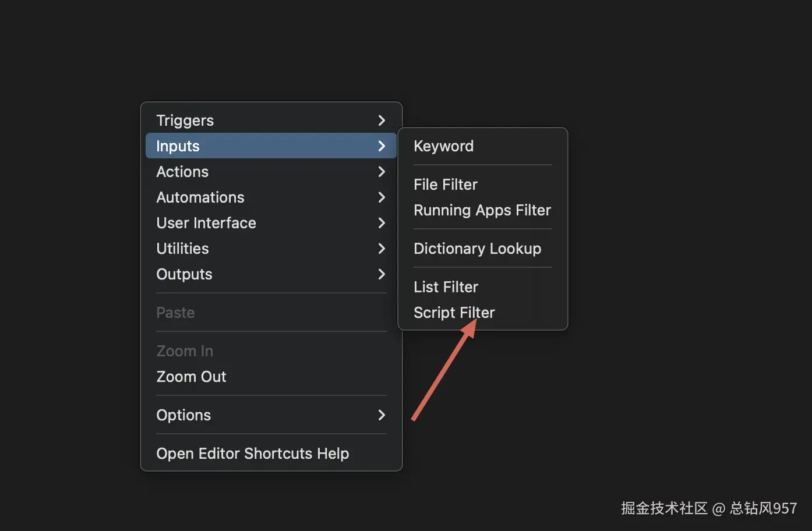The height and width of the screenshot is (531, 812).
Task: Select the Inputs menu entry
Action: click(178, 146)
